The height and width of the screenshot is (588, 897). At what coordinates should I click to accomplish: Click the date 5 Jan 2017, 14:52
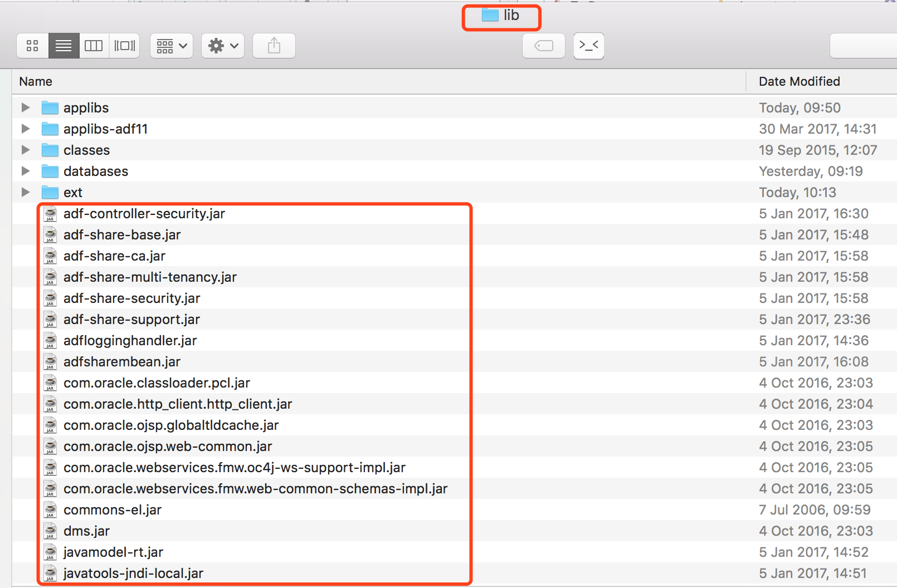pos(813,552)
